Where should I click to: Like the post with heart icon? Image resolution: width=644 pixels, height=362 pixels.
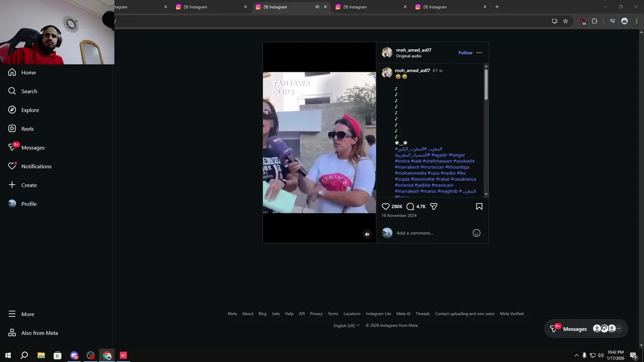coord(385,207)
